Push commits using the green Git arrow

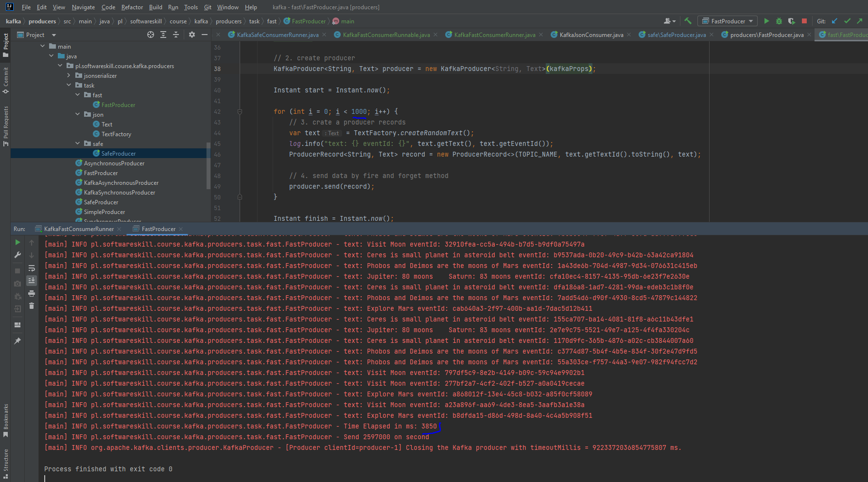(859, 21)
